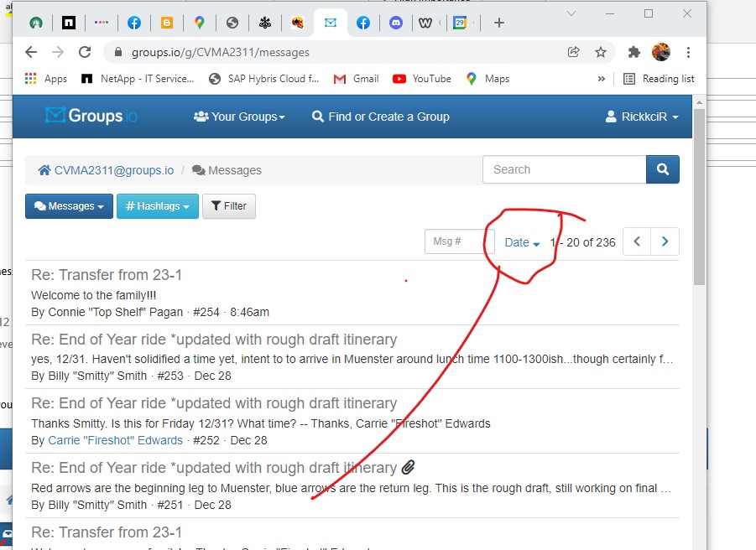Click '1 - 20 of 236' page count

click(583, 242)
